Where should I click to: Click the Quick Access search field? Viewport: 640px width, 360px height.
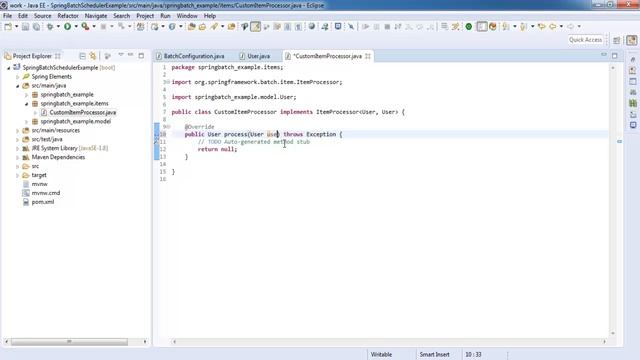point(586,40)
